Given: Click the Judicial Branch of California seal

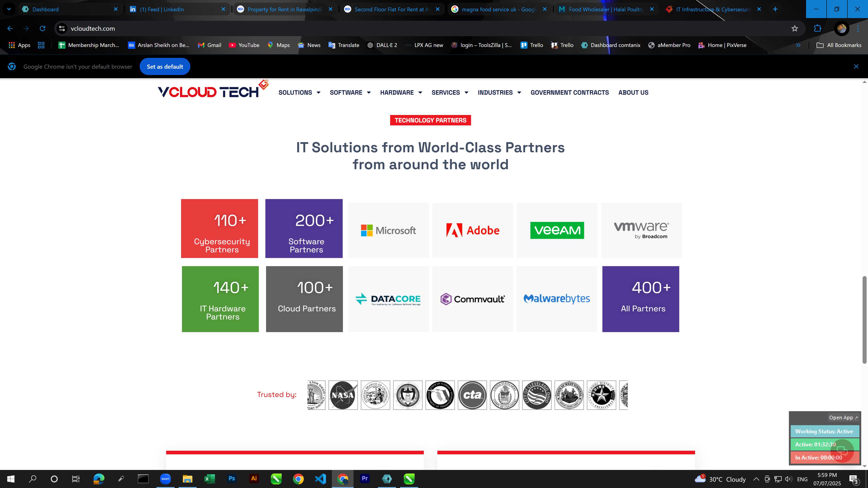Looking at the screenshot, I should pos(375,395).
